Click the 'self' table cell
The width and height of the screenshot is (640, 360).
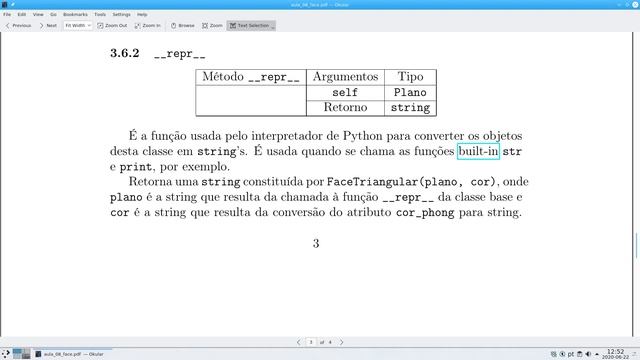345,93
